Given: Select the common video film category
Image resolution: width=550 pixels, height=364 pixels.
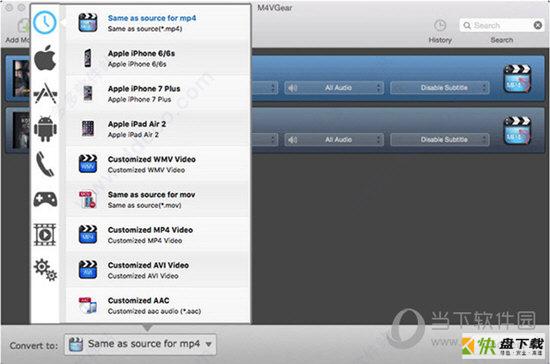Looking at the screenshot, I should coord(45,234).
